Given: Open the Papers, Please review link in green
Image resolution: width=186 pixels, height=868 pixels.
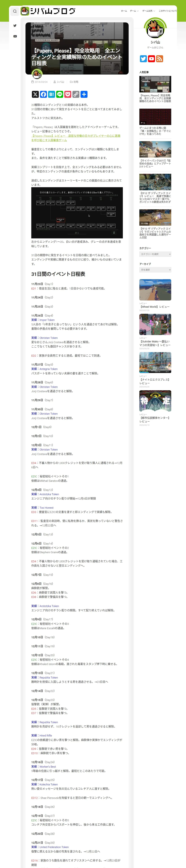Looking at the screenshot, I should pyautogui.click(x=76, y=138).
